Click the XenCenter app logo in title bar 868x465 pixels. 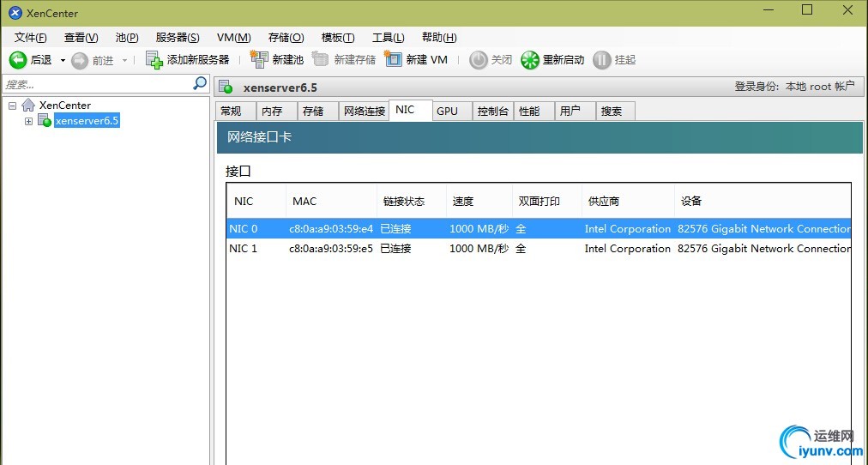(15, 12)
